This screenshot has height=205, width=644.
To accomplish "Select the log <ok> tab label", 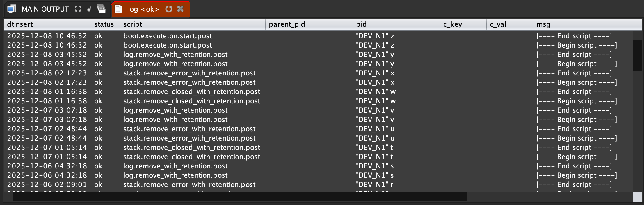I will coord(143,9).
